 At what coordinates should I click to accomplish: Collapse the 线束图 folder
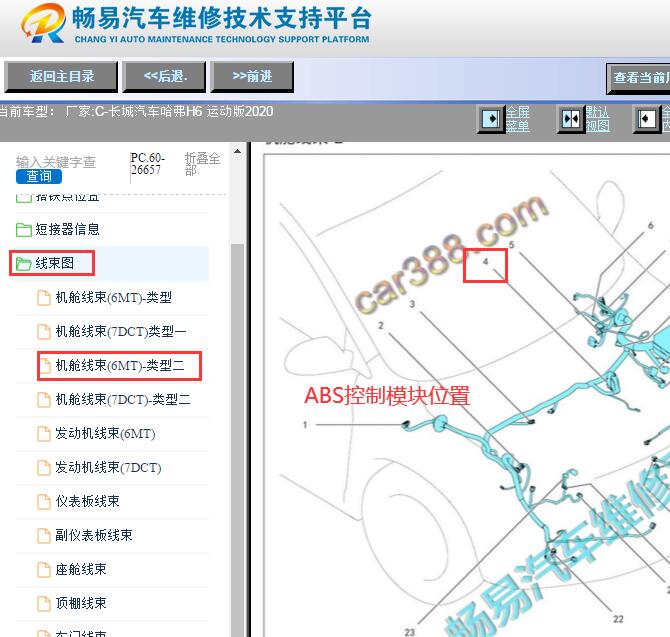click(54, 263)
